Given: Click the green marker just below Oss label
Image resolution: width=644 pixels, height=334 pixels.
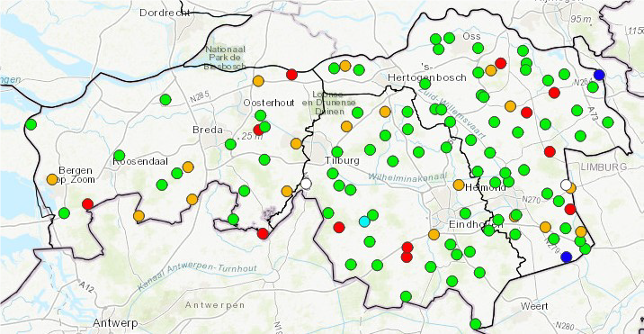Looking at the screenshot, I should point(478,48).
